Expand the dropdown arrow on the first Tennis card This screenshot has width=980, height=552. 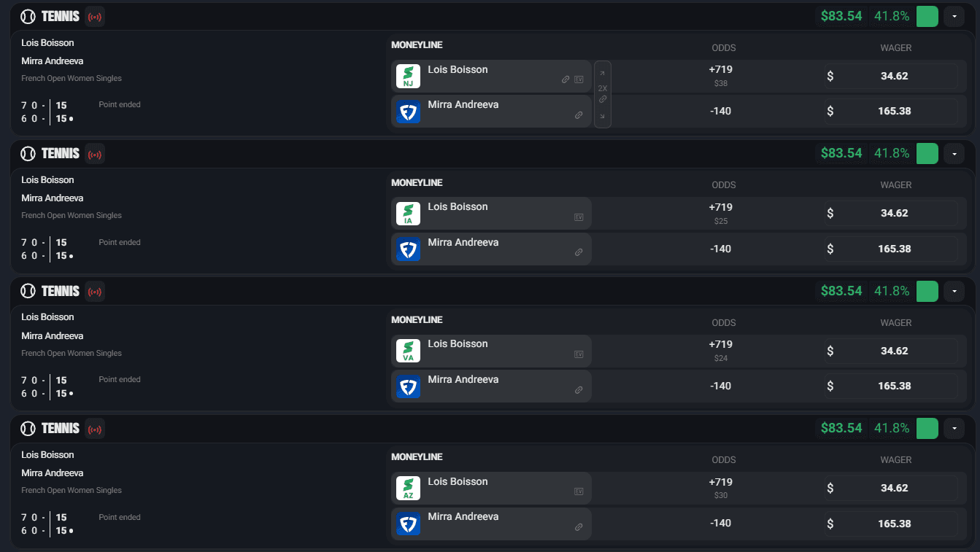[x=954, y=16]
